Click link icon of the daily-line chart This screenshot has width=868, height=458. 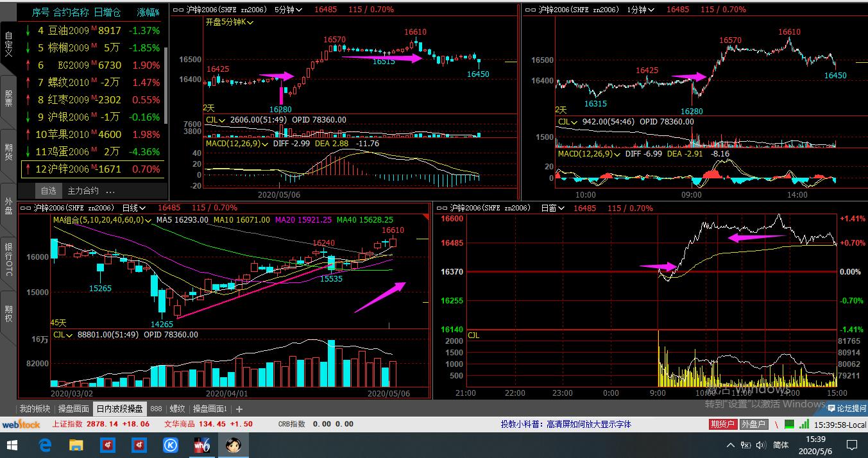(26, 208)
